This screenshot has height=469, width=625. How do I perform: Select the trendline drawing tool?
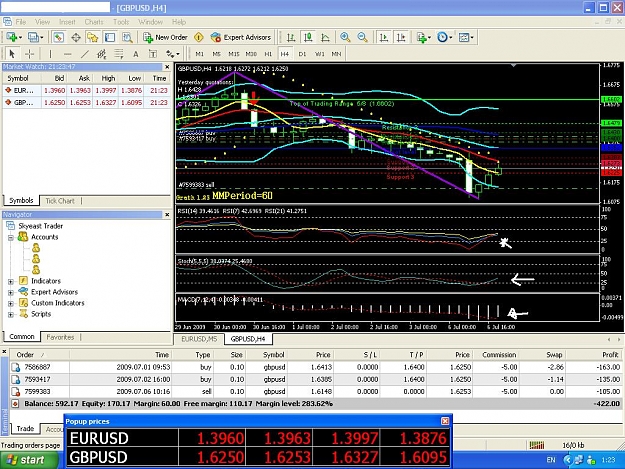point(85,54)
